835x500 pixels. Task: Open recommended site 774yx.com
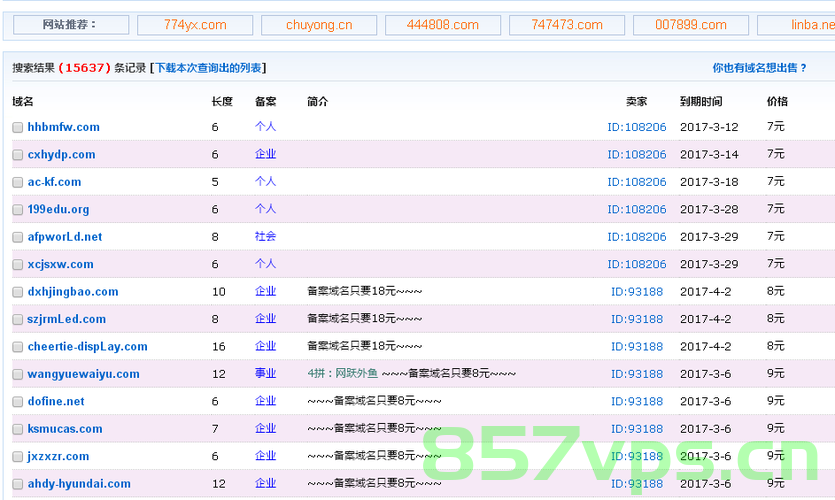coord(195,25)
